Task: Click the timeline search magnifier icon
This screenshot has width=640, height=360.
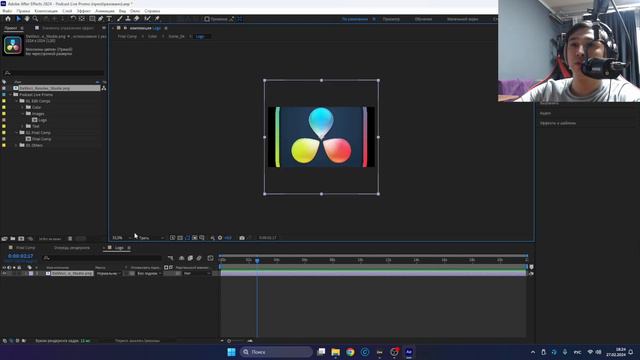Action: (x=47, y=258)
